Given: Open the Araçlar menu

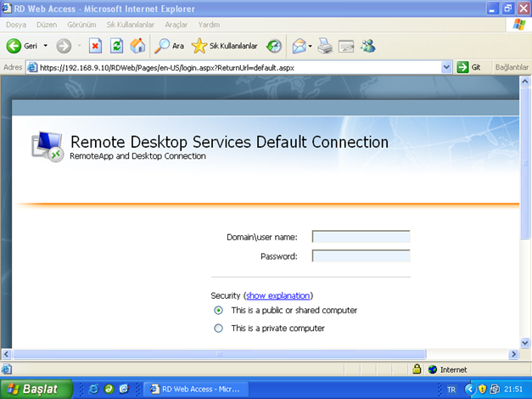Looking at the screenshot, I should [x=176, y=25].
